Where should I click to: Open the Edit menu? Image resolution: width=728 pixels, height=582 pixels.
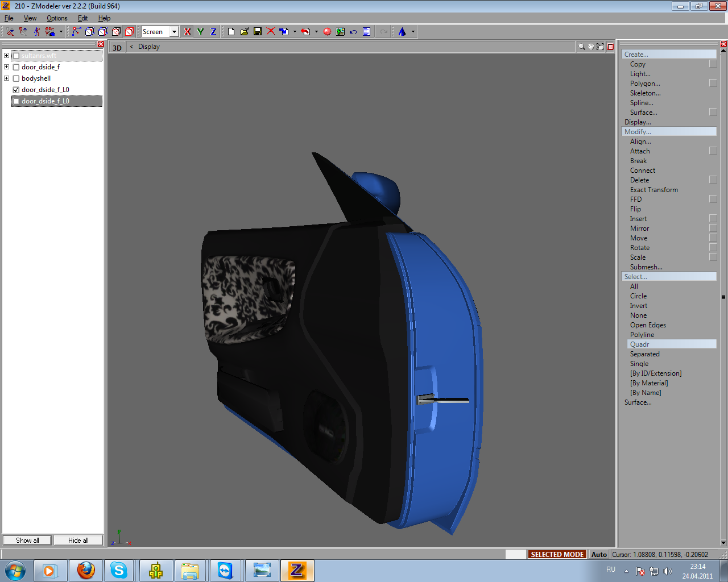click(82, 18)
